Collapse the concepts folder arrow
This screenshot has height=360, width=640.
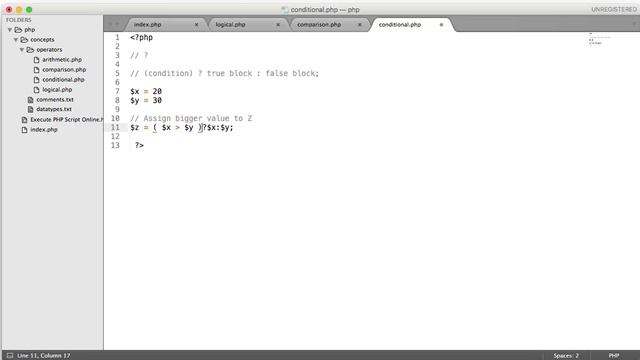pyautogui.click(x=16, y=40)
